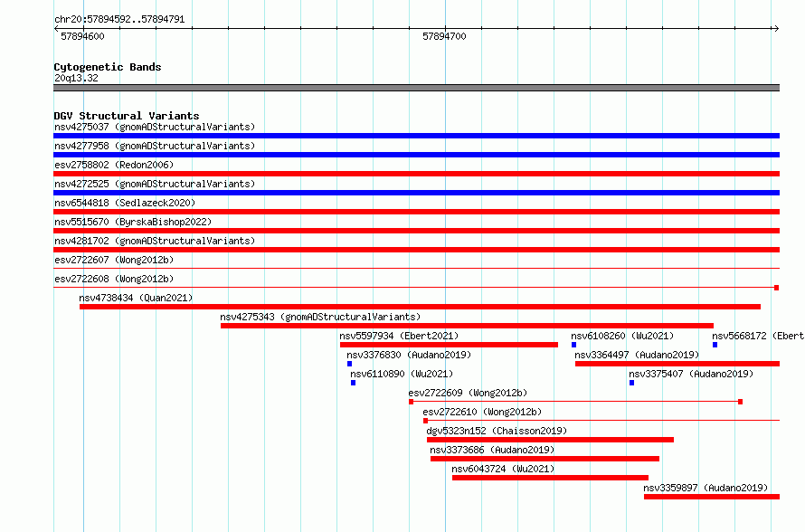The width and height of the screenshot is (805, 532).
Task: Open nsv4272525 gnomADStructuralVariants entry
Action: 155,184
